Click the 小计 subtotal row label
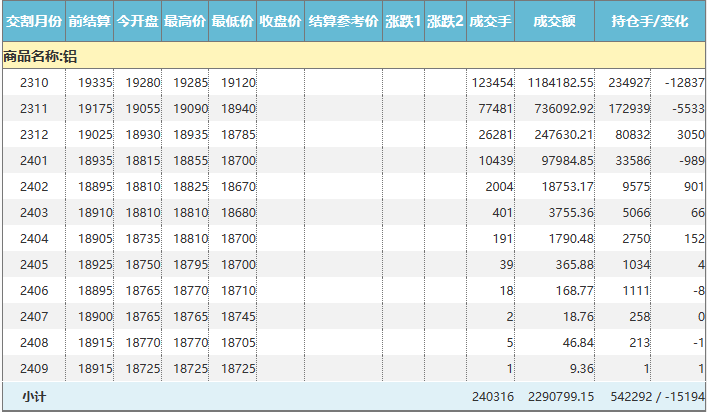This screenshot has width=707, height=412. 34,397
